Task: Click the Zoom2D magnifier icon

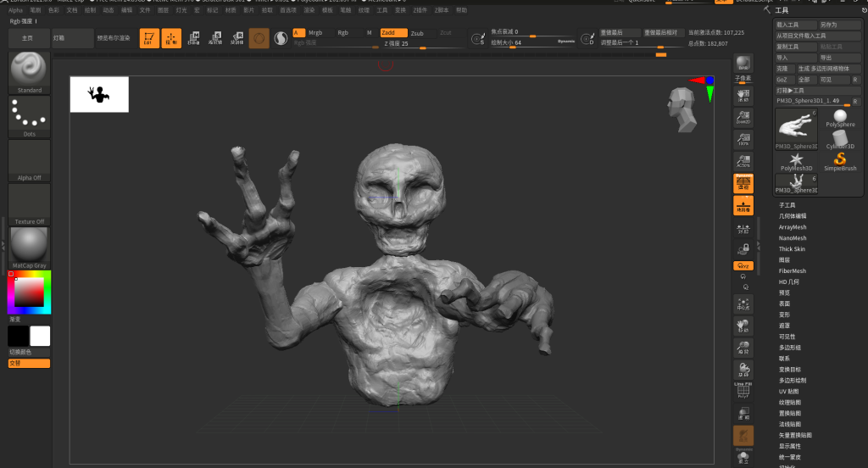Action: (743, 117)
